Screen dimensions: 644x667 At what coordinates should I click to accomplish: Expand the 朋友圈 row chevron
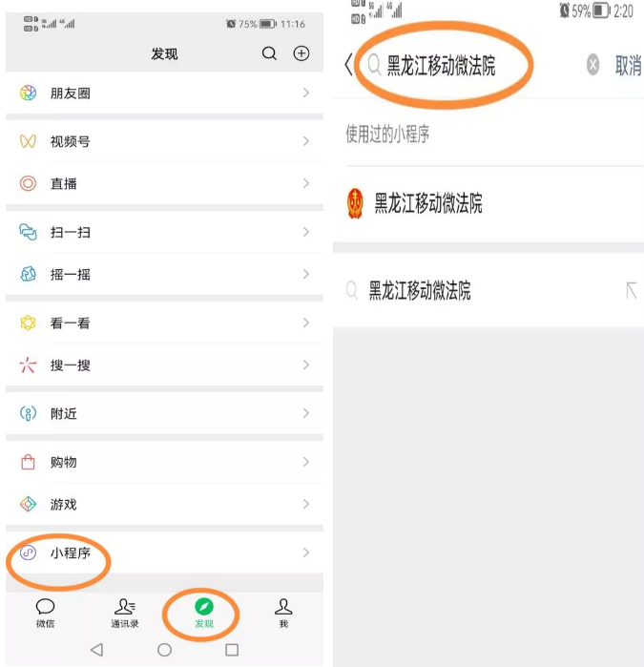pyautogui.click(x=306, y=93)
